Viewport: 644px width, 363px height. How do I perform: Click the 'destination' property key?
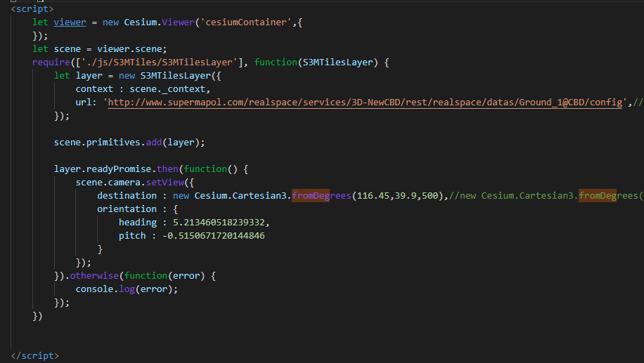(127, 196)
